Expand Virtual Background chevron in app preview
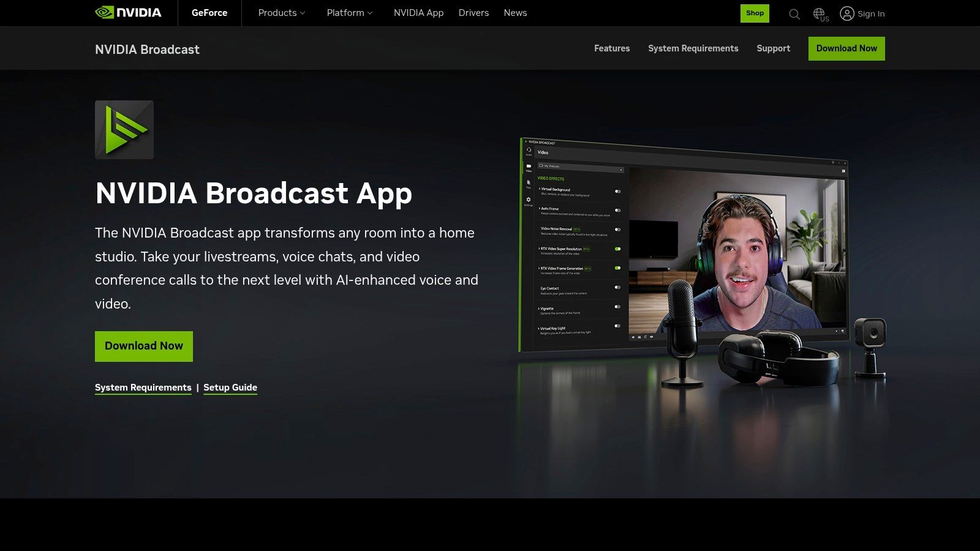Image resolution: width=980 pixels, height=551 pixels. click(539, 189)
